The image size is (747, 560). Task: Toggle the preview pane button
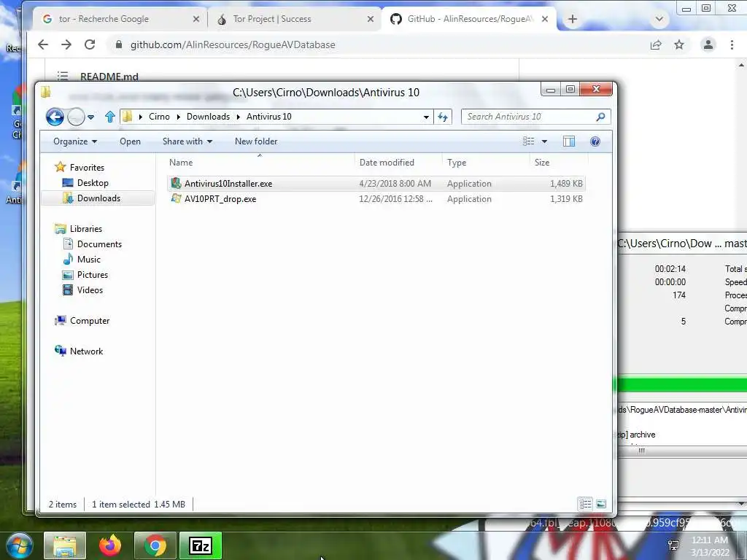coord(569,141)
